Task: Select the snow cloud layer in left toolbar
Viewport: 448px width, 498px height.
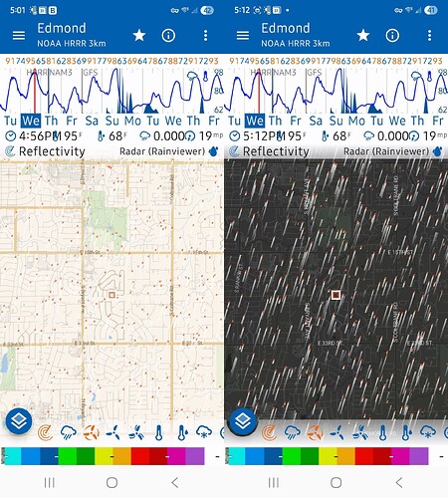Action: click(204, 432)
